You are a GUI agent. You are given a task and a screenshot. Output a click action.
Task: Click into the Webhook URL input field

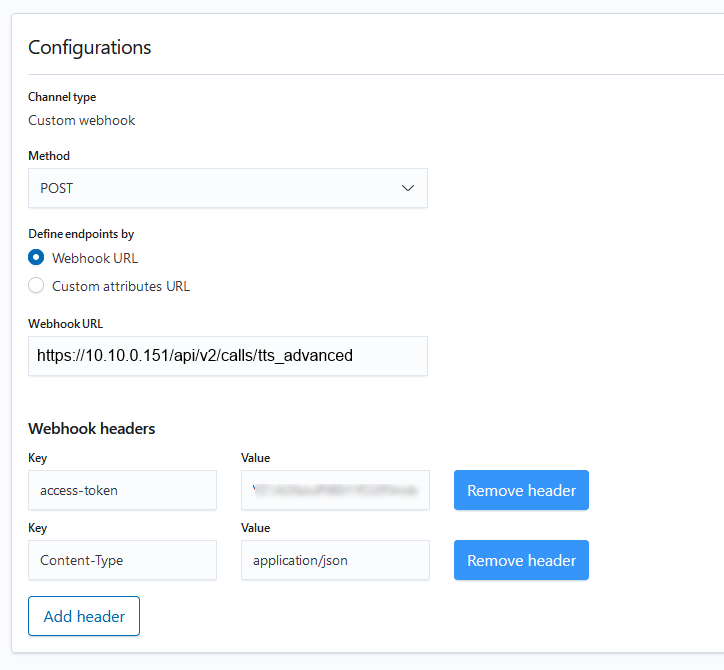228,356
